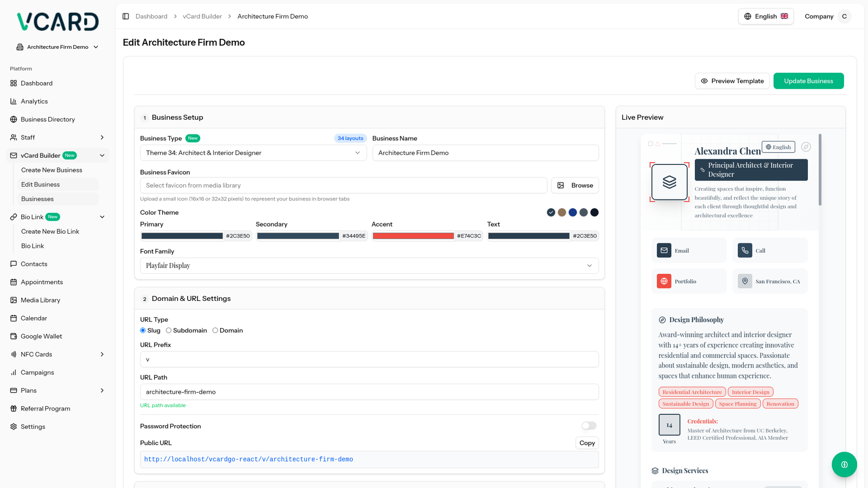Go to Media Library in sidebar
The width and height of the screenshot is (868, 488).
pos(40,300)
